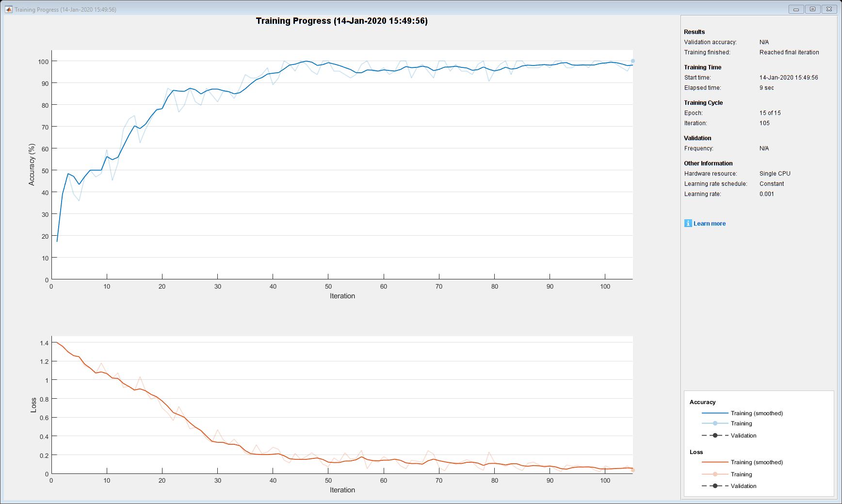
Task: Click the 'Training Time' section heading
Action: click(x=702, y=67)
